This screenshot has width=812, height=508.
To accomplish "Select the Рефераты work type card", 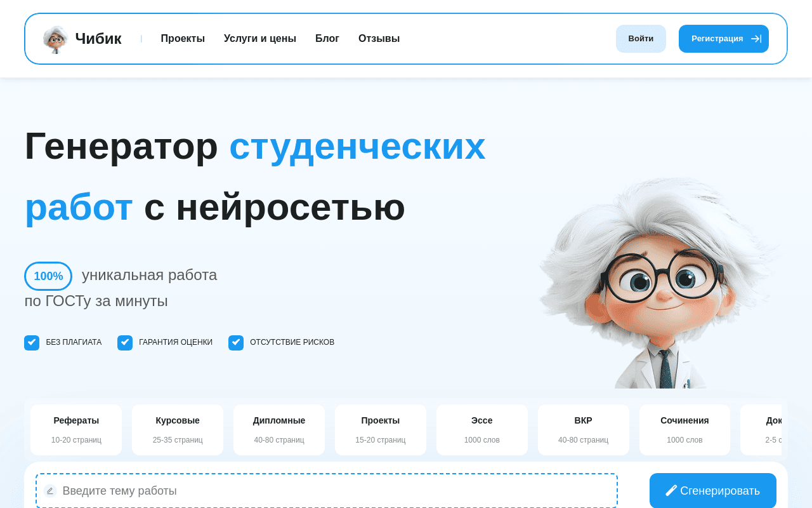I will point(76,430).
